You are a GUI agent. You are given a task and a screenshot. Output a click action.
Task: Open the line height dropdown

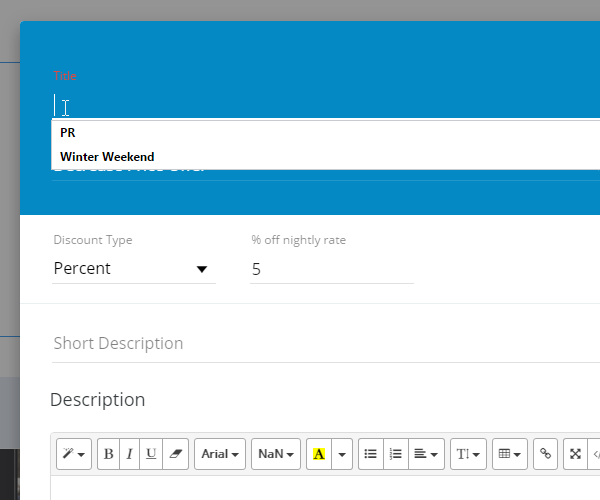468,454
